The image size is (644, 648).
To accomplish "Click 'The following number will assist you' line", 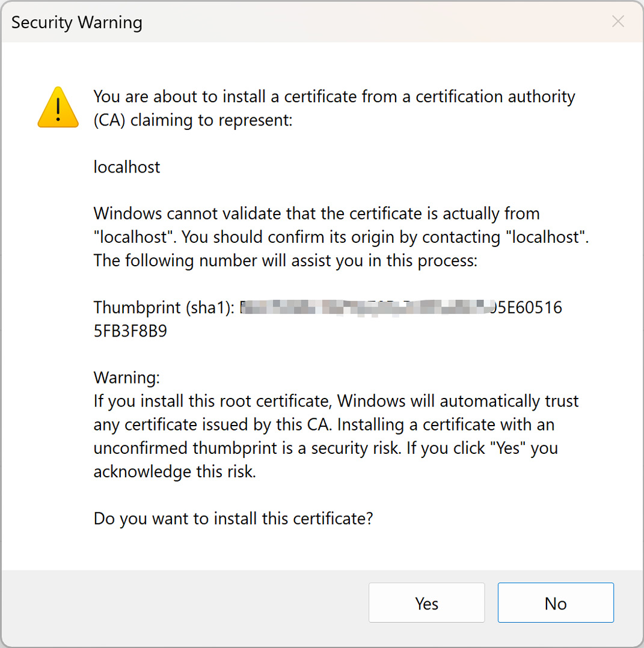I will click(285, 261).
